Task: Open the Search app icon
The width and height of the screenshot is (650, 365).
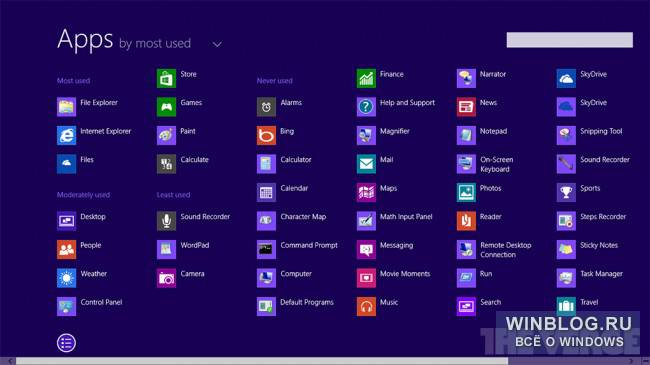Action: 466,307
